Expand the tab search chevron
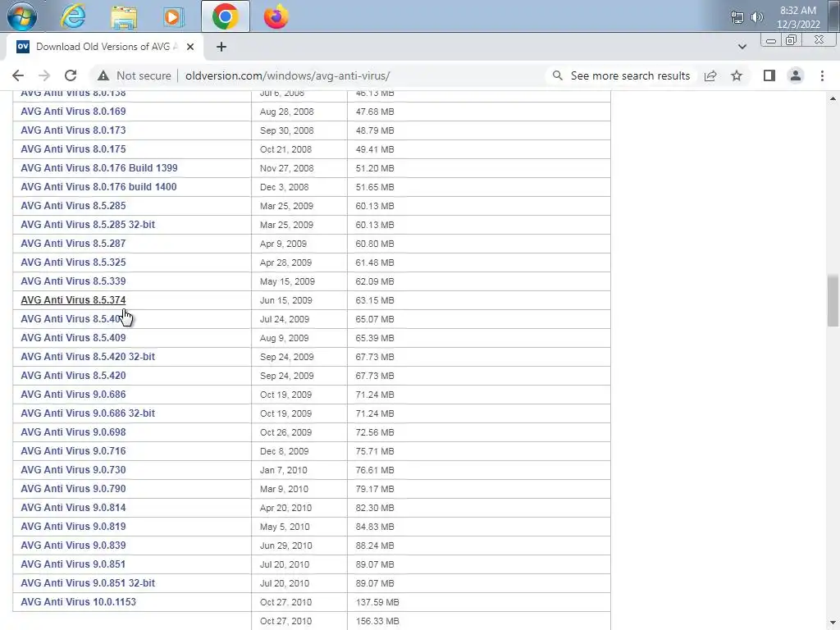The width and height of the screenshot is (840, 630). click(742, 47)
